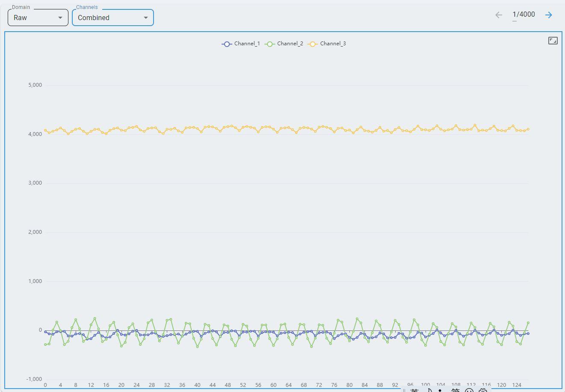565x392 pixels.
Task: Open the IME emoji picker
Action: [x=469, y=390]
